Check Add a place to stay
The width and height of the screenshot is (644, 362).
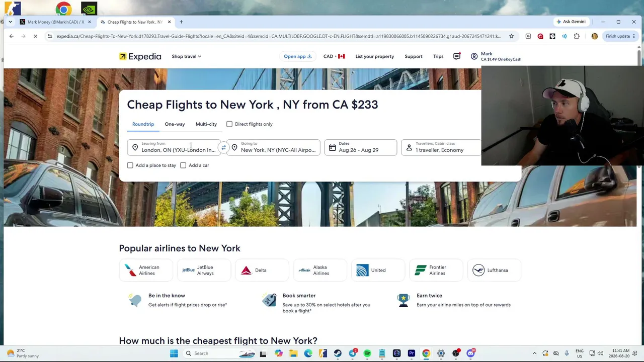coord(130,165)
